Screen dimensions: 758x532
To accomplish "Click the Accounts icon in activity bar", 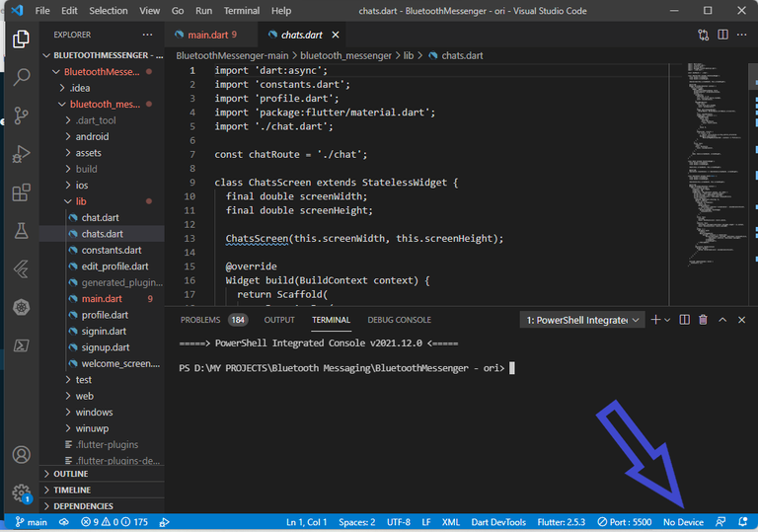I will tap(21, 455).
